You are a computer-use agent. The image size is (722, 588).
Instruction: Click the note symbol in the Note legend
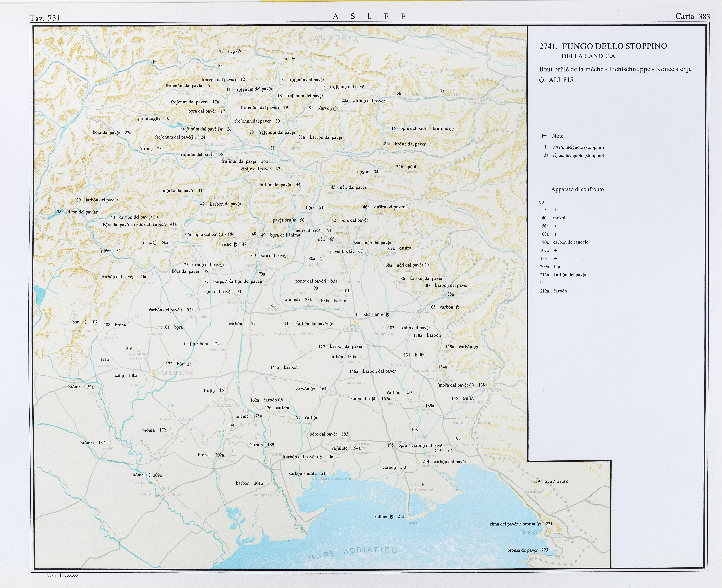544,136
